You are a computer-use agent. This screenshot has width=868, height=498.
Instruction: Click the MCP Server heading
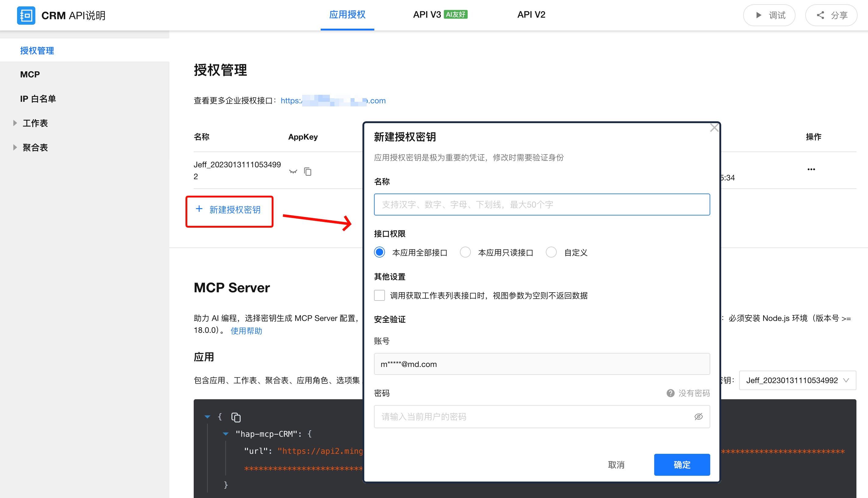point(232,288)
